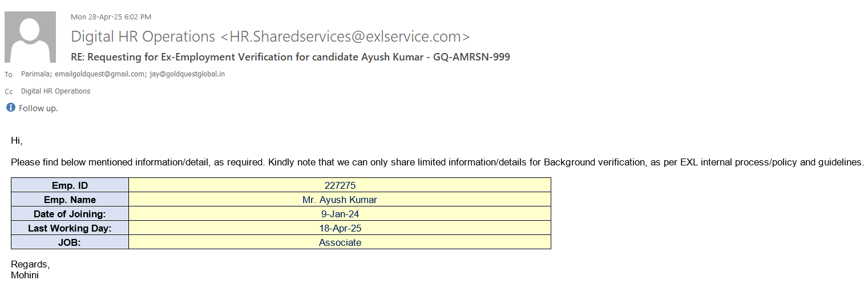Click the received date Mon 28-Apr-25
868x288 pixels.
(x=94, y=17)
